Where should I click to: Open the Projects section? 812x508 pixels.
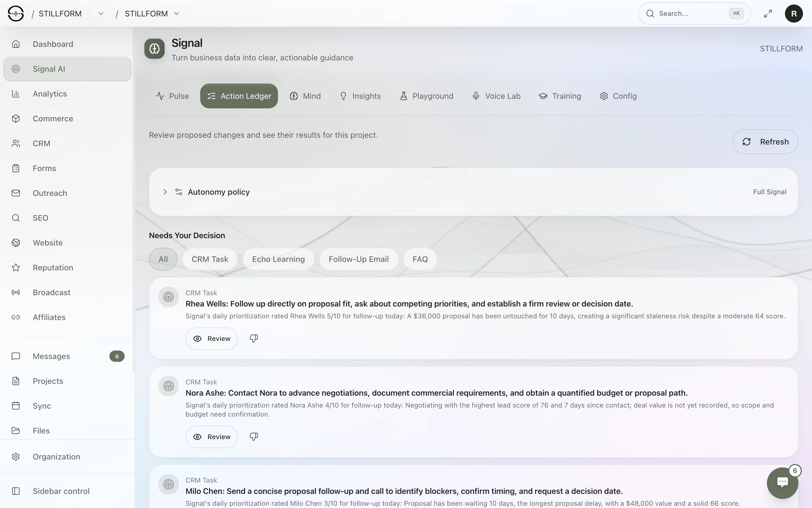coord(67,381)
